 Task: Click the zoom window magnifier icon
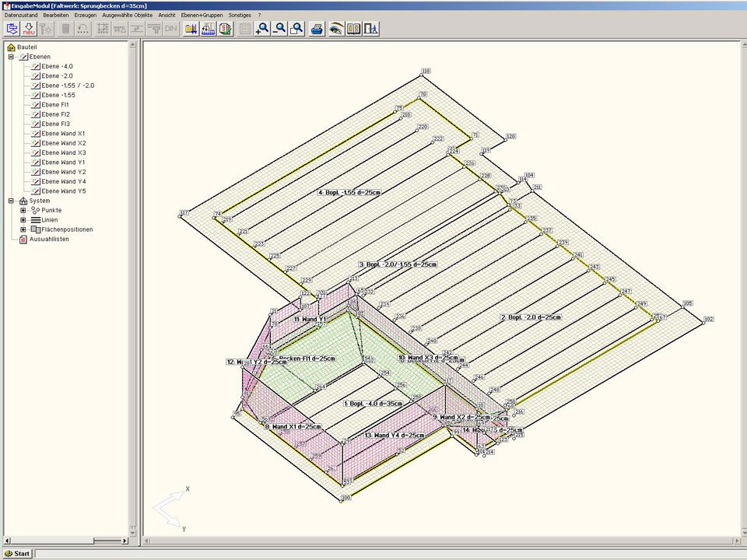tap(296, 29)
